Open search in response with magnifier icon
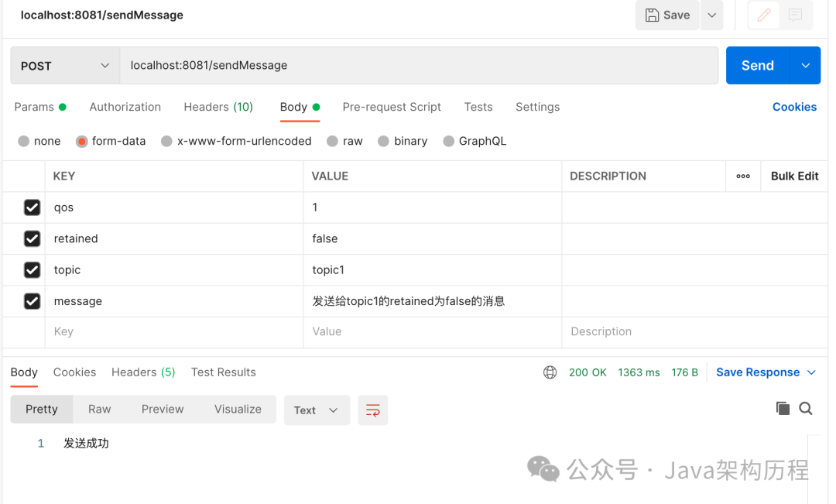 (806, 409)
